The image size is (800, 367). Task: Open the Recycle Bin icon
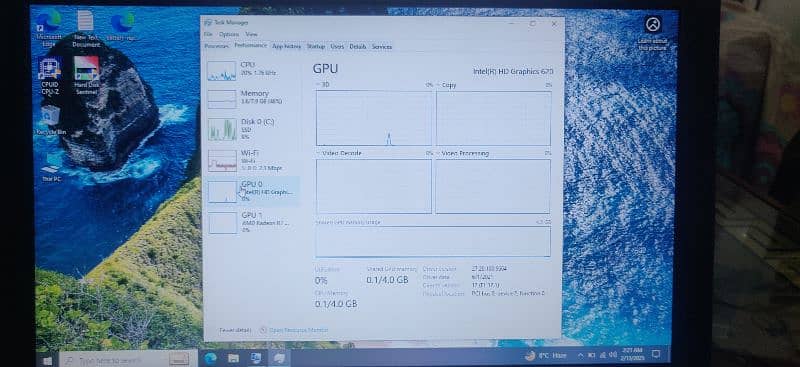51,120
